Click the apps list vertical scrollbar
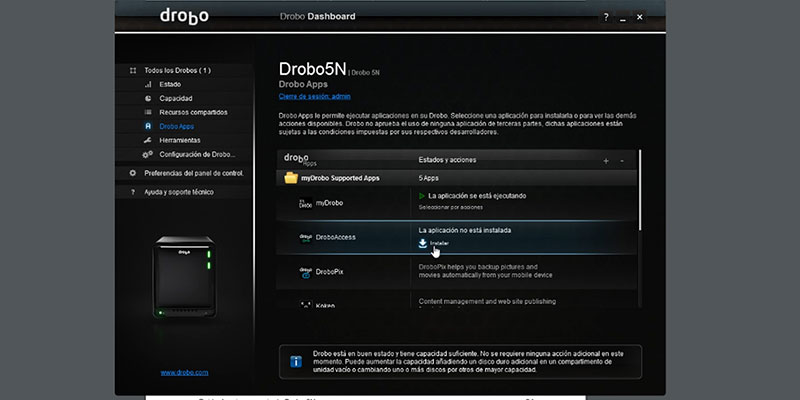Screen dimensions: 800x400 click(640, 190)
